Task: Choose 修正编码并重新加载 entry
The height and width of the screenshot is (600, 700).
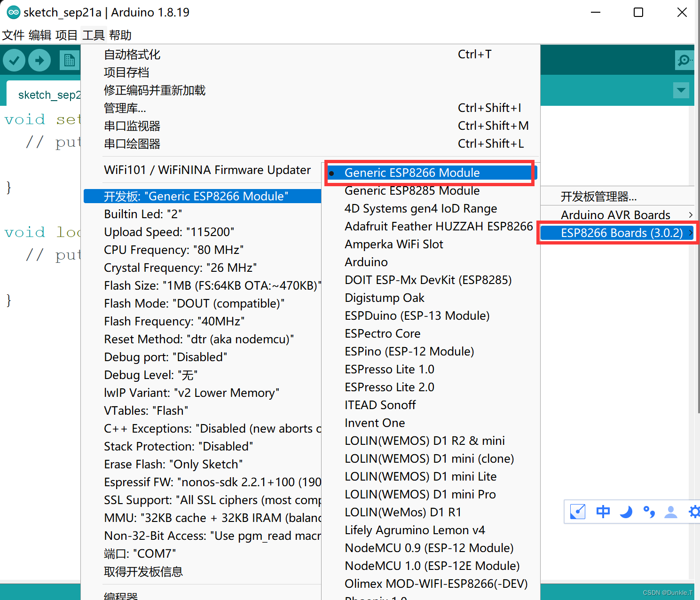Action: click(x=311, y=90)
